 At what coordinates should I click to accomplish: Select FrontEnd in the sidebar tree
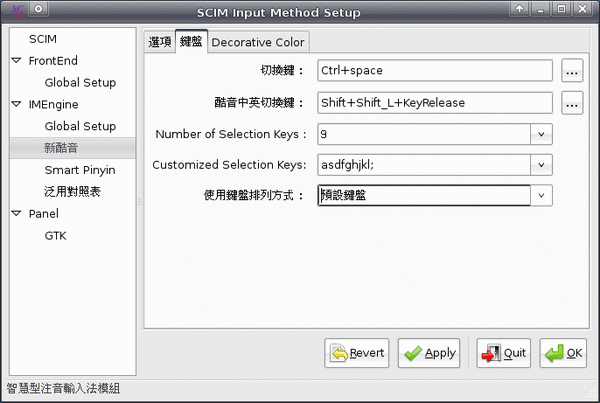point(53,60)
